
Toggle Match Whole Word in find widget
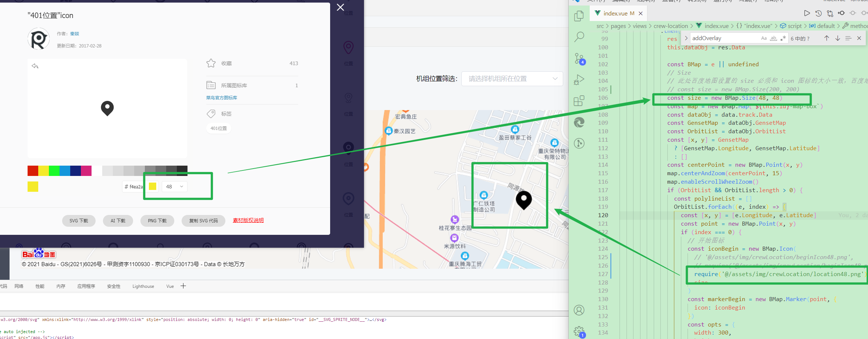click(774, 38)
